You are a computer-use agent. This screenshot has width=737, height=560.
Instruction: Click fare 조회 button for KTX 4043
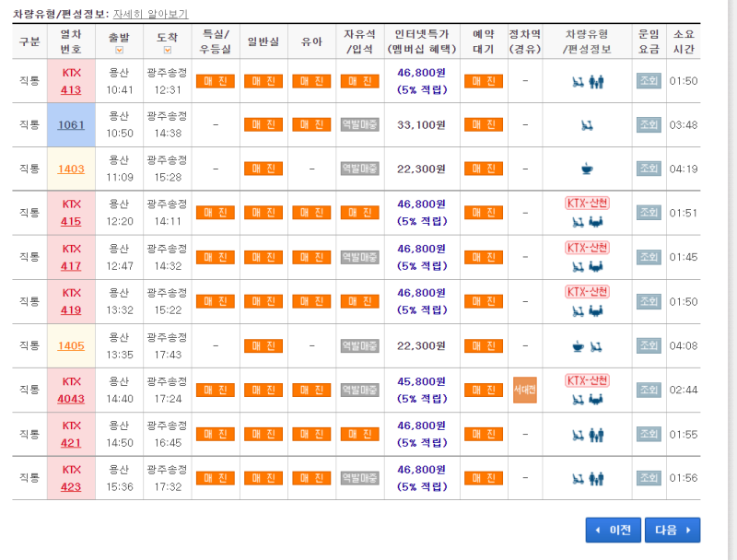649,390
